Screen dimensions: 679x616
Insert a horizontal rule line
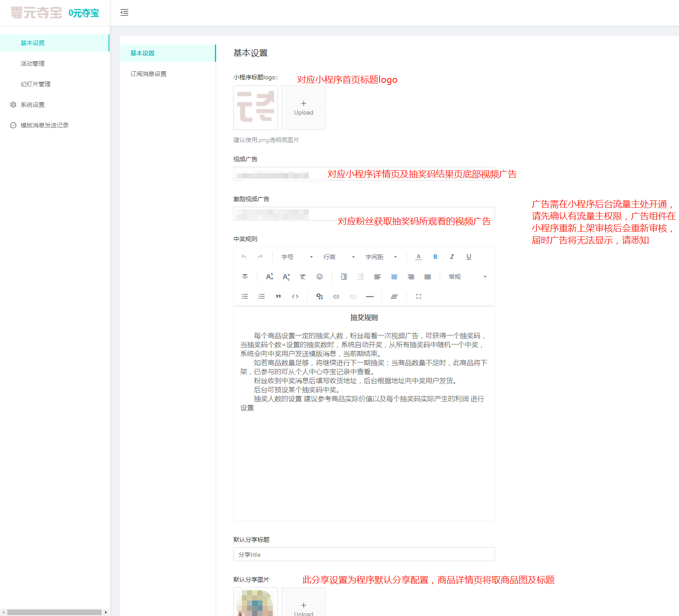pos(370,296)
